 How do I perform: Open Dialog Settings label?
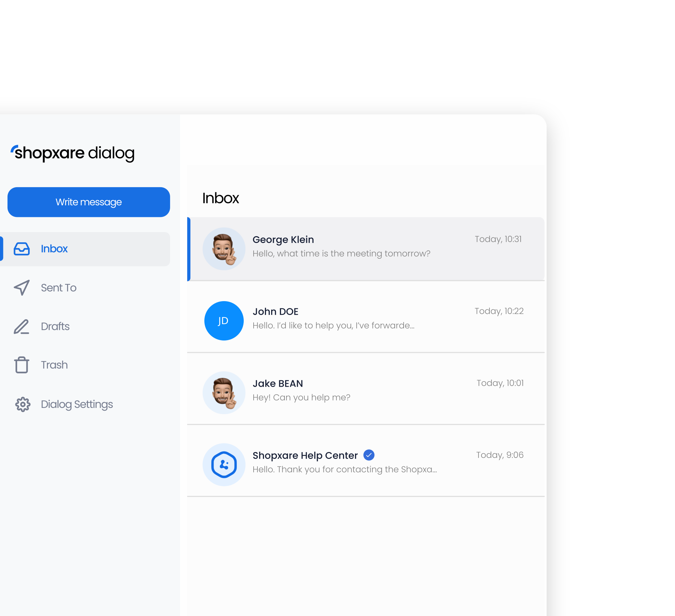pos(77,405)
